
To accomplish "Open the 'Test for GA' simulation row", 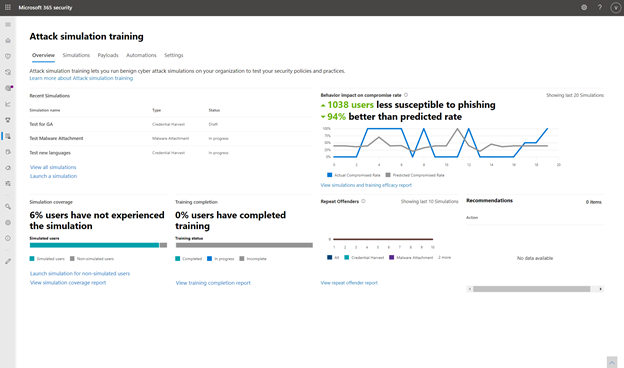I will 171,124.
